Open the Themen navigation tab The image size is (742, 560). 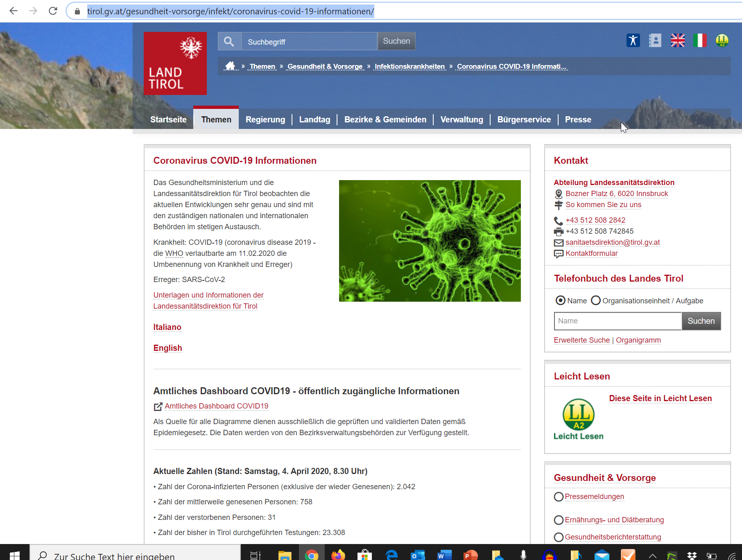click(216, 119)
